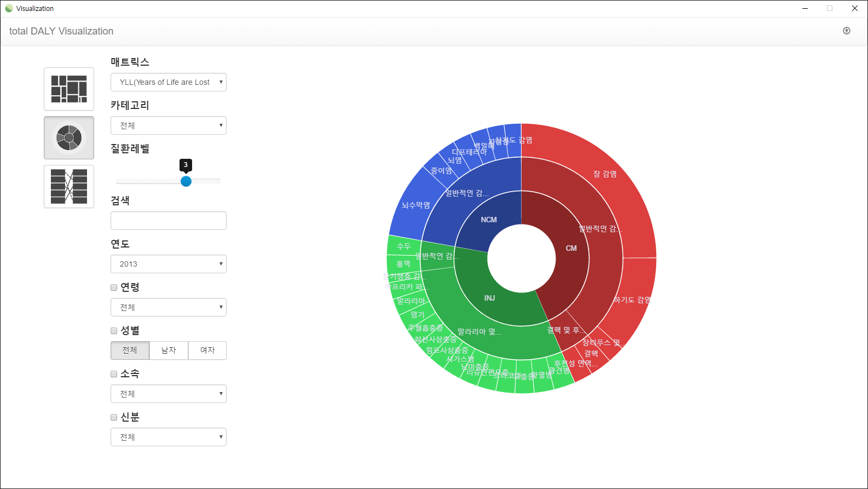Select the sunburst chart view icon
This screenshot has width=868, height=489.
[69, 138]
